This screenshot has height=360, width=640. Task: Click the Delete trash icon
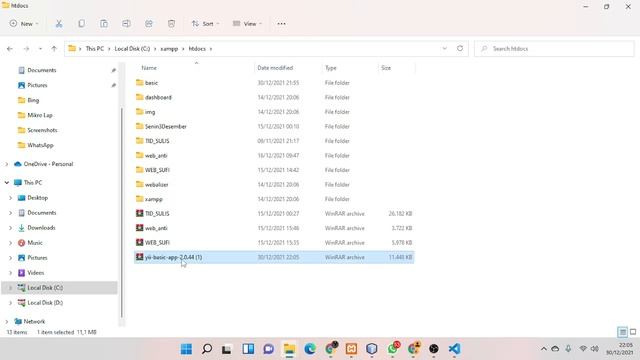(x=171, y=24)
